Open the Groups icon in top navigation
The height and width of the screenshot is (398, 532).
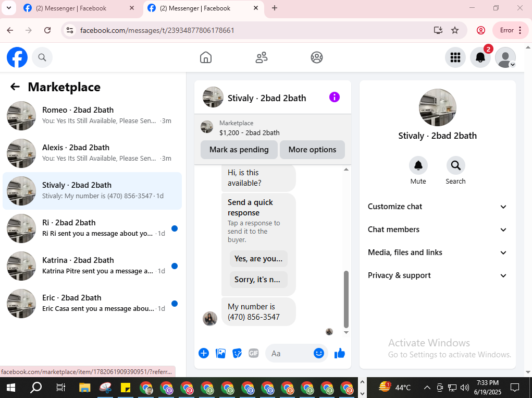[x=317, y=57]
